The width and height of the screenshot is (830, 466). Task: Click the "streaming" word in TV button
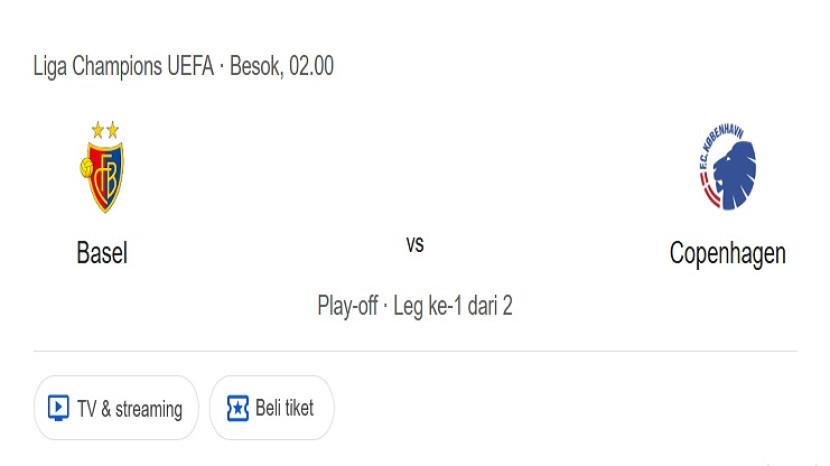click(x=148, y=409)
